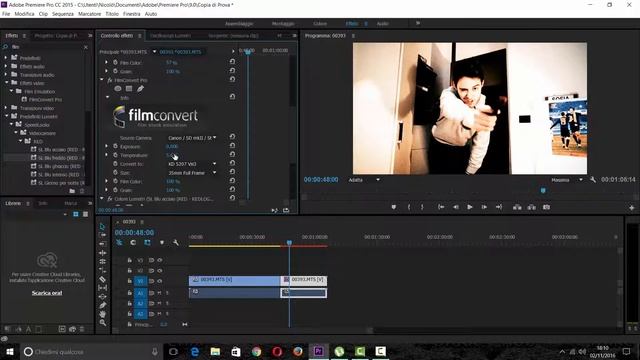Click Lift button in Program monitor

[517, 207]
